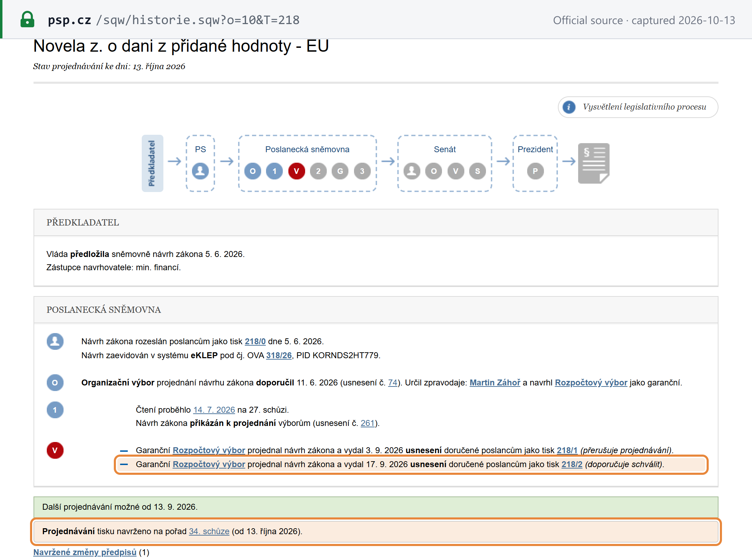752x560 pixels.
Task: Click the O stage circle in Poslanecká sněmovna diagram
Action: [x=253, y=171]
